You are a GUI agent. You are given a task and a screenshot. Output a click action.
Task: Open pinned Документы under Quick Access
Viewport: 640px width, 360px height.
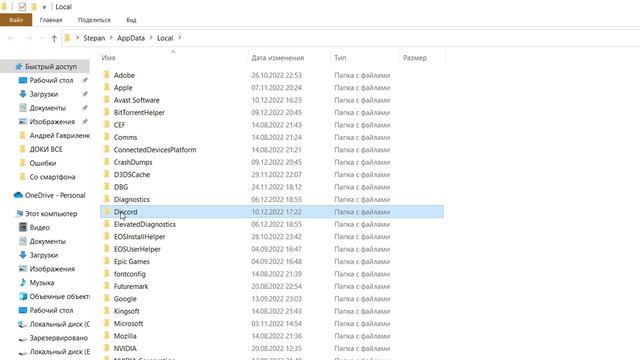47,108
